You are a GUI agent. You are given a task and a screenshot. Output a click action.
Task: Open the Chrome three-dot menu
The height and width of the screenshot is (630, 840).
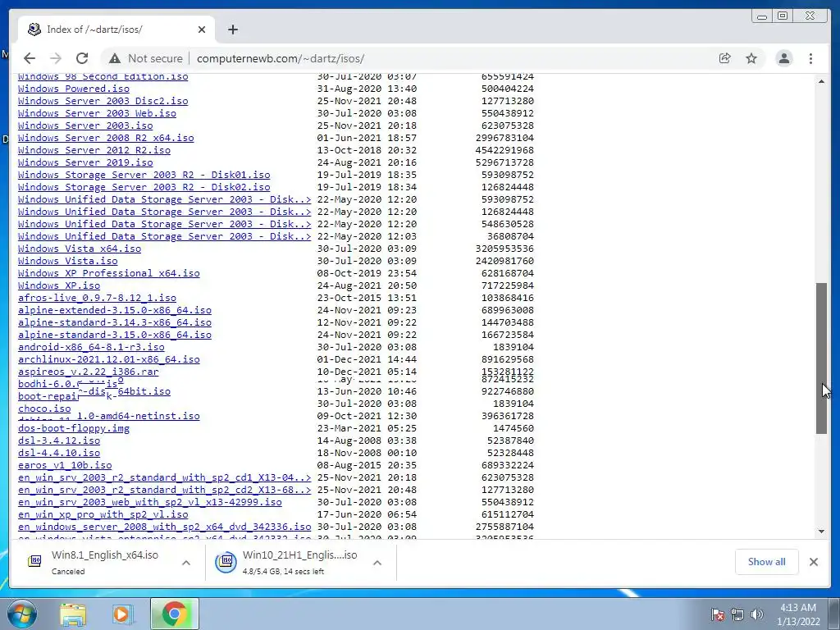[x=811, y=58]
